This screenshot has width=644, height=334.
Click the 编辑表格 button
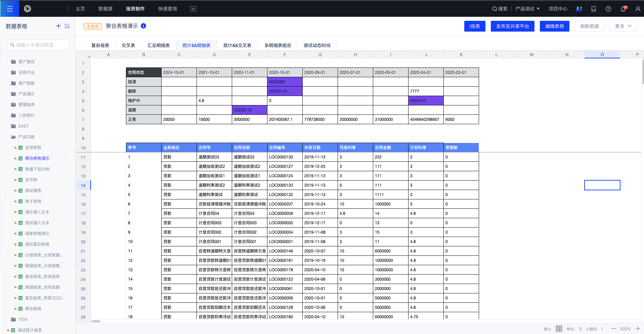[554, 26]
